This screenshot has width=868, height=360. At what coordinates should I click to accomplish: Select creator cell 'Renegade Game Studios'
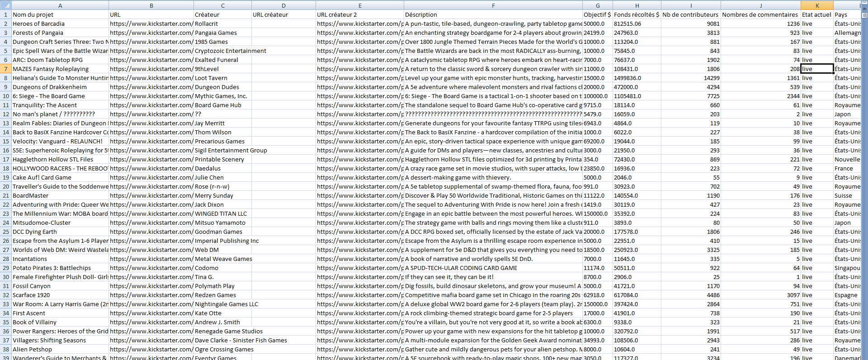tap(222, 331)
